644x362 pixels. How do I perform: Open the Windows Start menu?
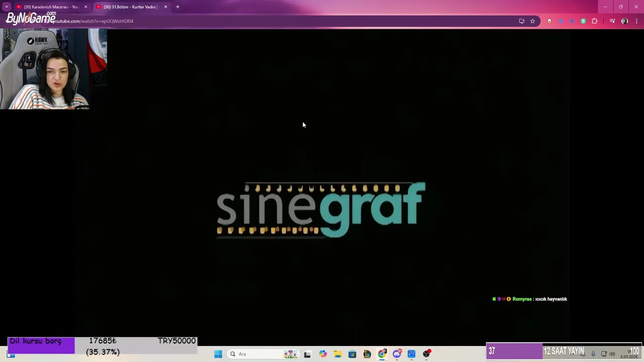click(218, 354)
